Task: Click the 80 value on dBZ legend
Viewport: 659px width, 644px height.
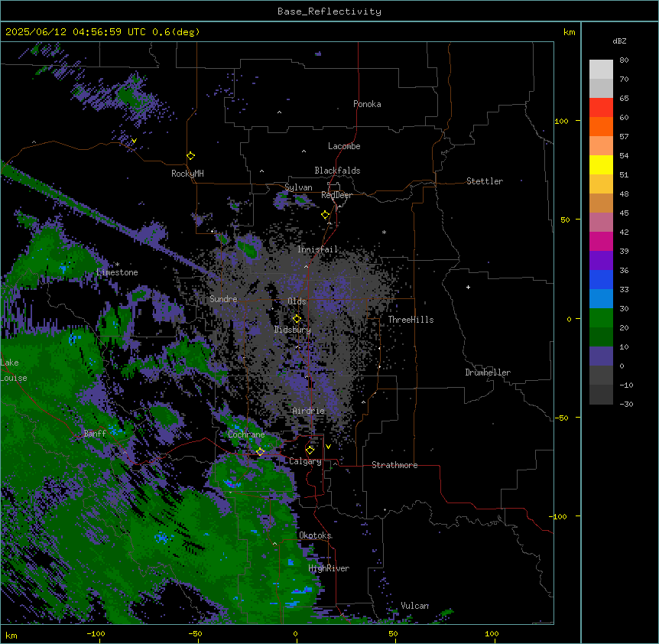Action: tap(624, 60)
